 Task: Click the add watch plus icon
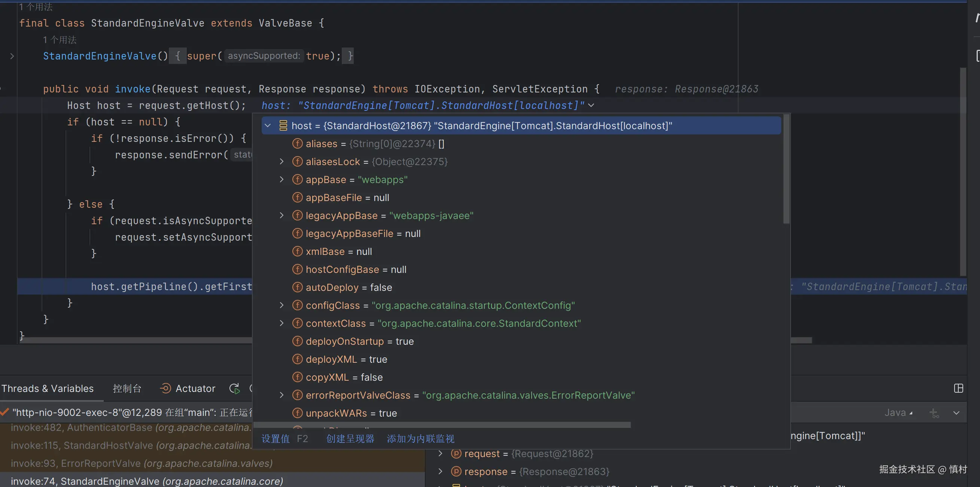(x=934, y=413)
